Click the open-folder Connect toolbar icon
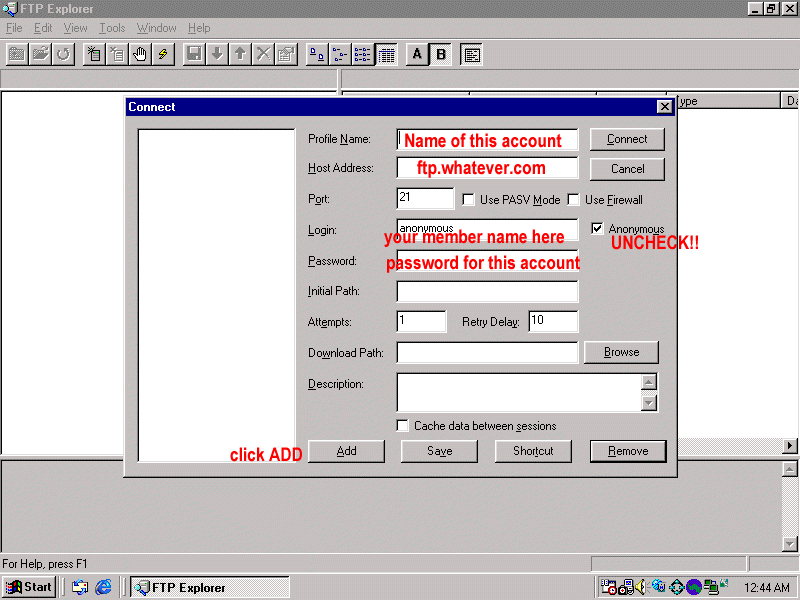This screenshot has width=800, height=600. (x=40, y=54)
